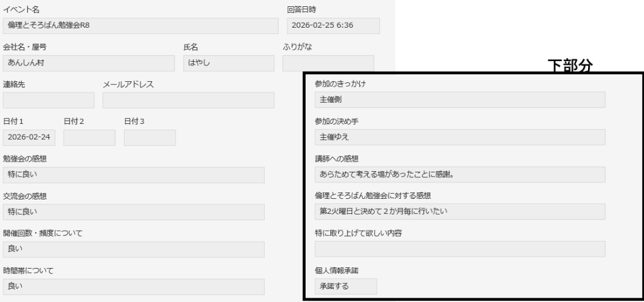Click the 会社名・屋号 field

(89, 63)
